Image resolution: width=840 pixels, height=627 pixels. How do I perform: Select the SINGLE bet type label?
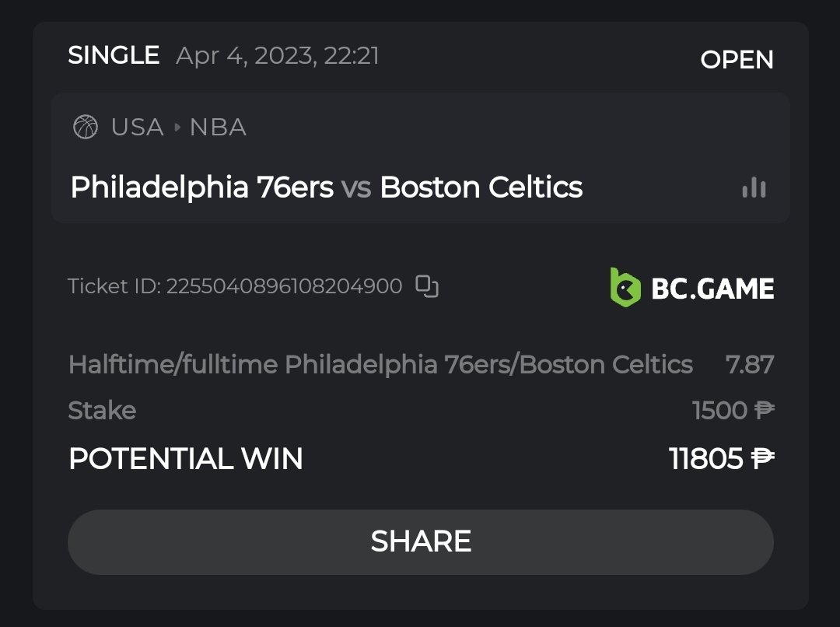[114, 55]
